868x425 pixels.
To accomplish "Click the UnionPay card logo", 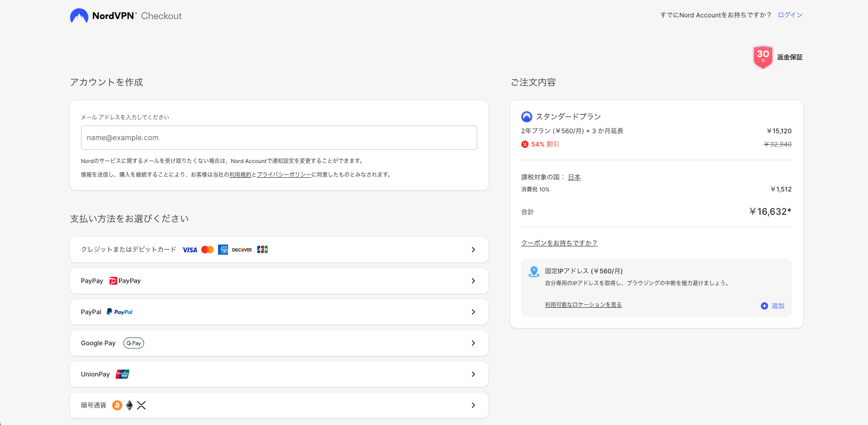I will click(122, 374).
